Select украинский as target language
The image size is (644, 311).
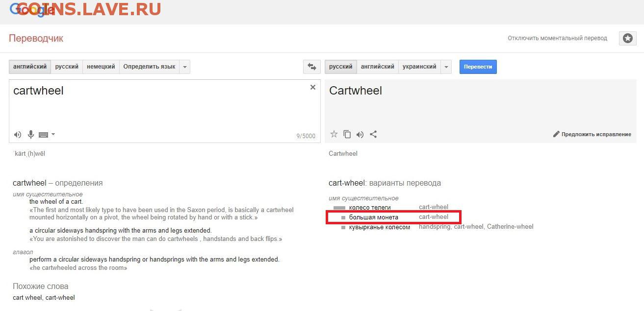[x=419, y=67]
